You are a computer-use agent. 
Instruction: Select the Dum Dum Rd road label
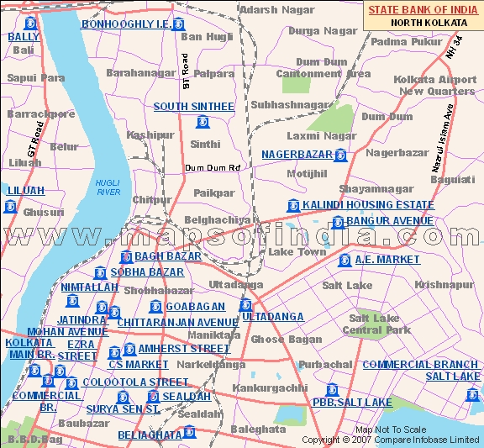(213, 168)
